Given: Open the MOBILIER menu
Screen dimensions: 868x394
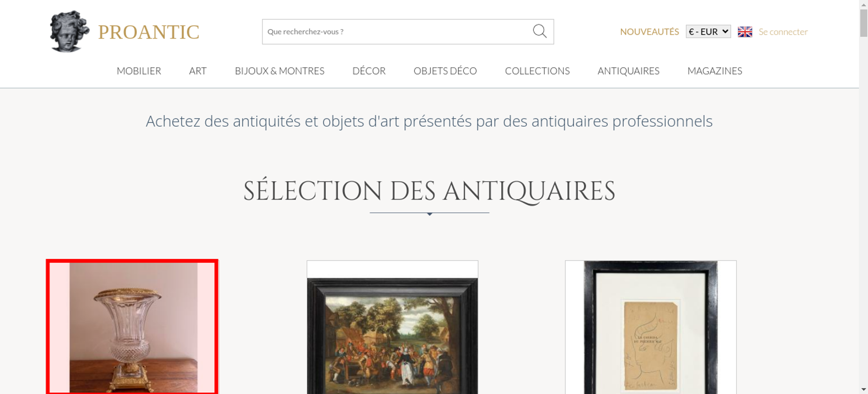Looking at the screenshot, I should pos(139,71).
